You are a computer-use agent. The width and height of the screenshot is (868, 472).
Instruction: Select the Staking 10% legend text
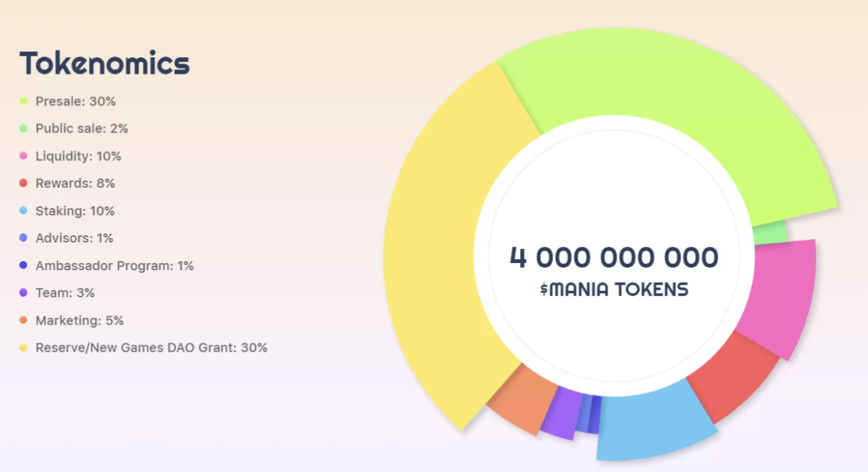[75, 211]
